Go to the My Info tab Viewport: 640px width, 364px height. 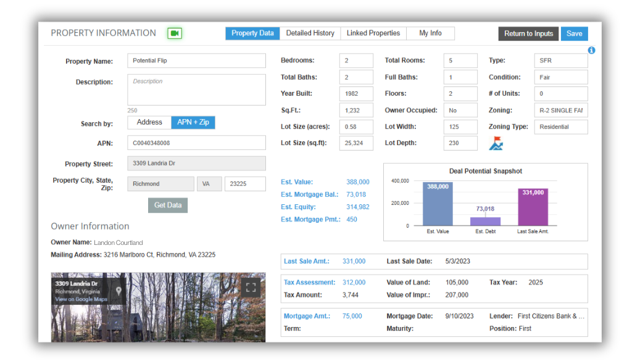tap(430, 33)
